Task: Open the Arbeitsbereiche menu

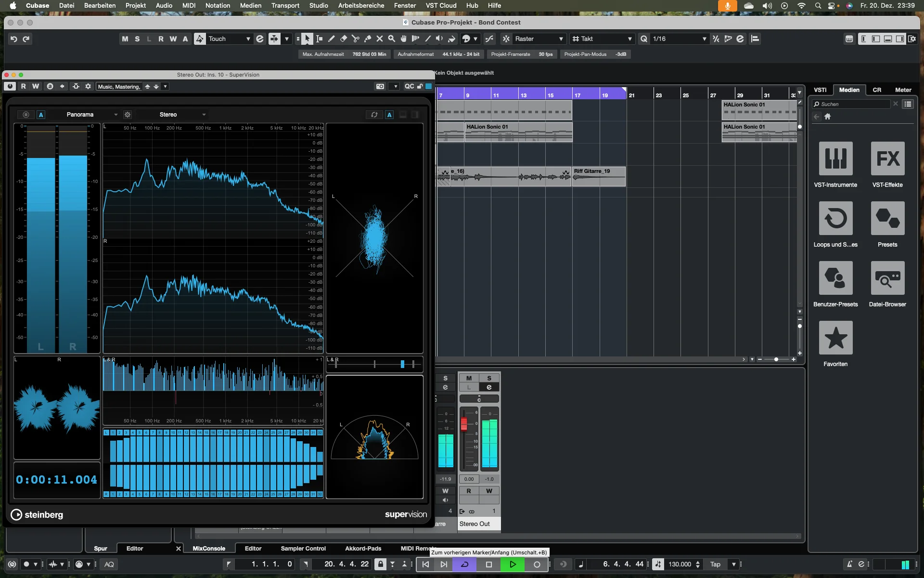Action: pyautogui.click(x=361, y=5)
